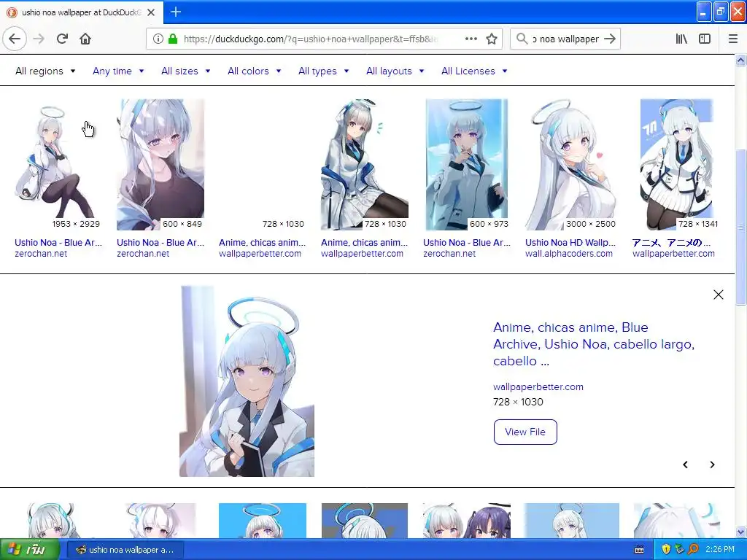This screenshot has width=747, height=560.
Task: Click the vertical scrollbar down arrow
Action: click(x=741, y=532)
